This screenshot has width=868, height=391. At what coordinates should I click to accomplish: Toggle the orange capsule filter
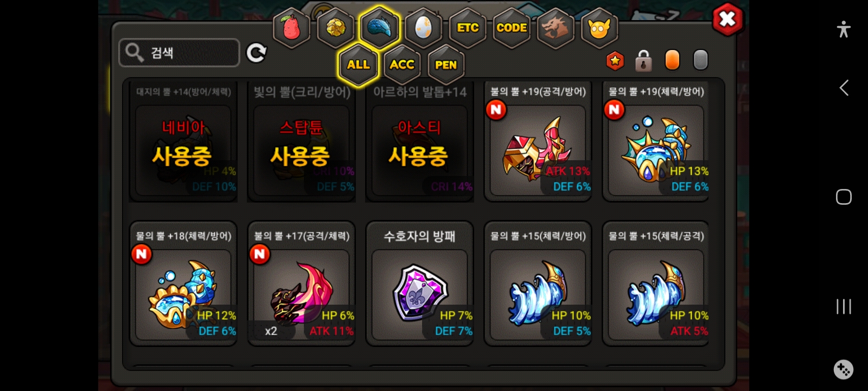pos(672,60)
